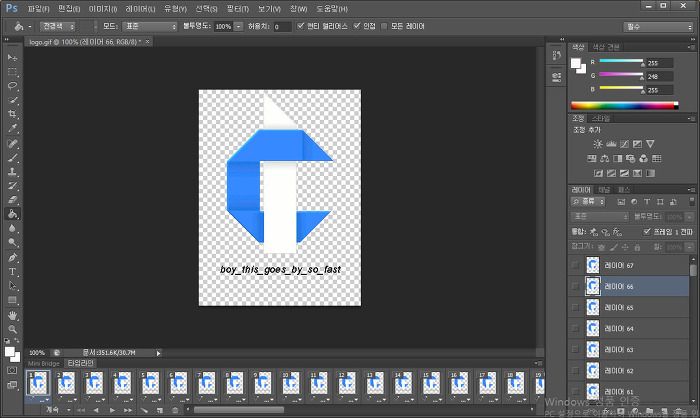Image resolution: width=700 pixels, height=418 pixels.
Task: Select the Clone Stamp tool
Action: [x=12, y=172]
